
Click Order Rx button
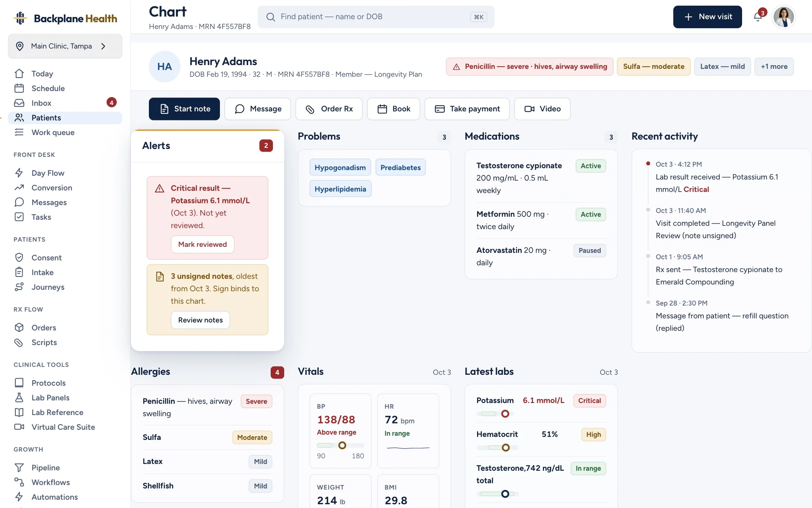pyautogui.click(x=329, y=109)
